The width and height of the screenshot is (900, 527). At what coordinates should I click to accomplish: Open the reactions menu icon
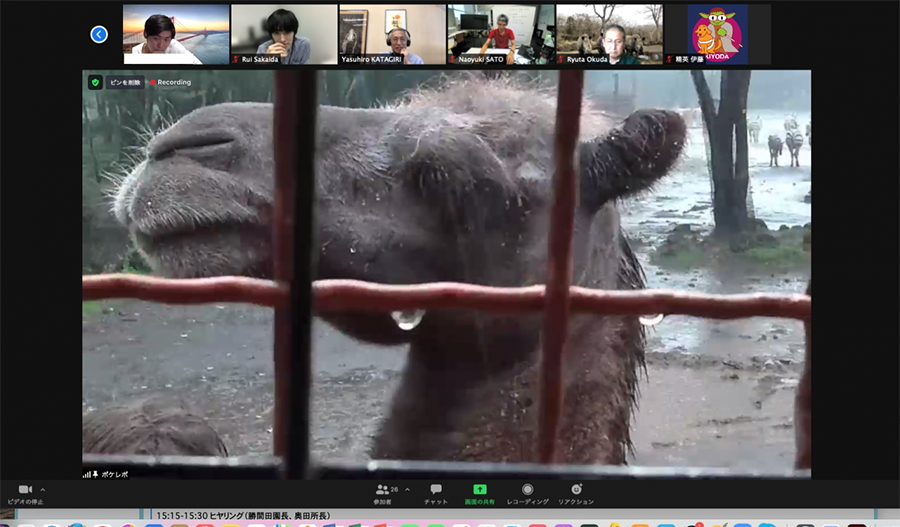(x=576, y=490)
